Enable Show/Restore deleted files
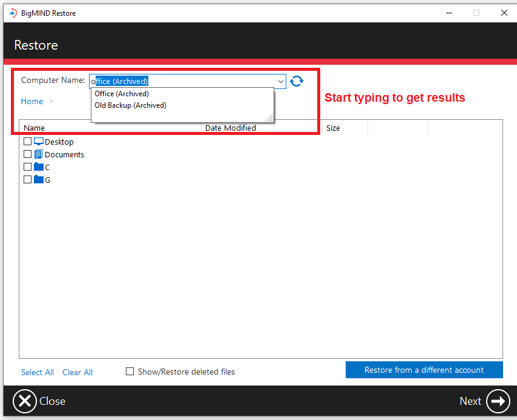Image resolution: width=517 pixels, height=420 pixels. pos(130,371)
